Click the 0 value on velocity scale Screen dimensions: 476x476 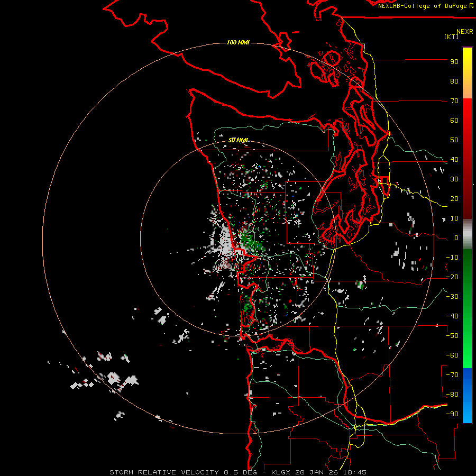(456, 238)
